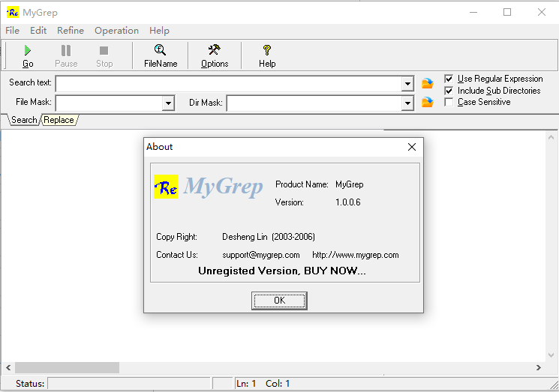Click the Desheng Lin (2003-2006) text

coord(269,237)
